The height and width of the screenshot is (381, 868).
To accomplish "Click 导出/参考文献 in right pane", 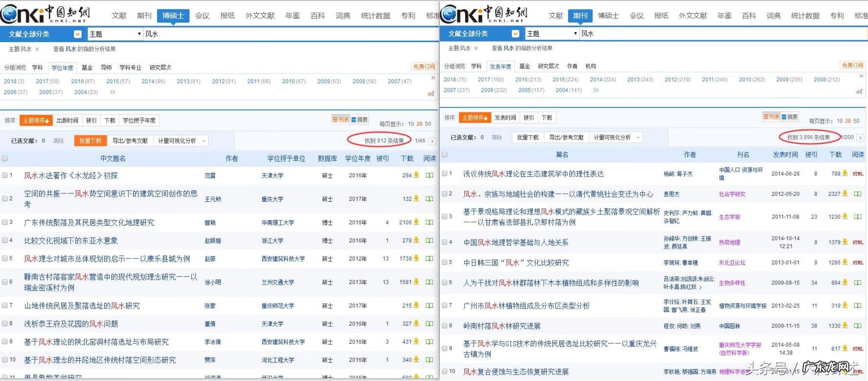I will (566, 138).
